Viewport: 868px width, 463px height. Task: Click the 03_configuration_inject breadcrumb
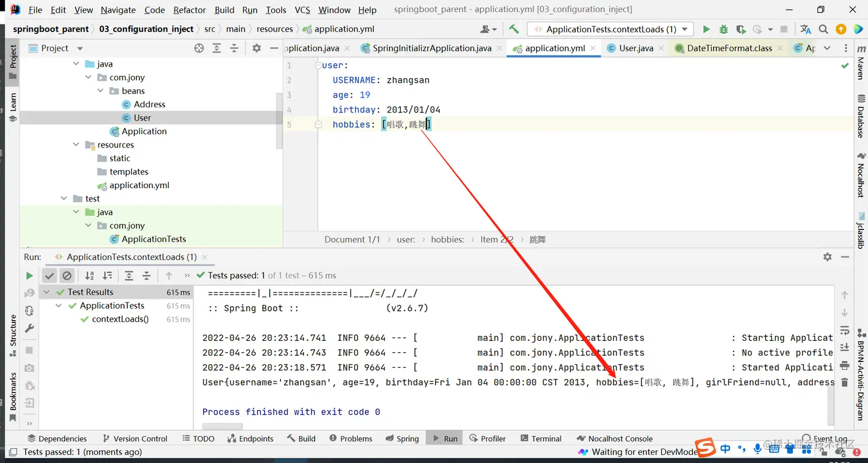146,29
